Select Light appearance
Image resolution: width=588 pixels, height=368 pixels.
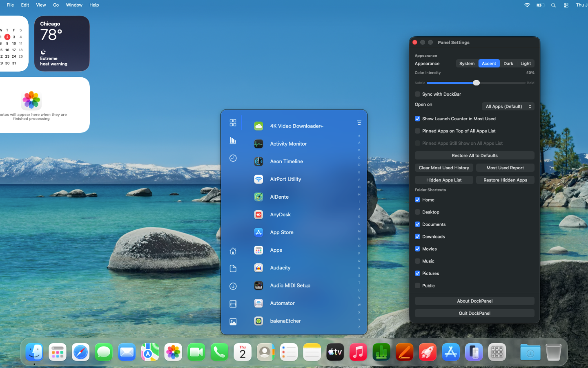(526, 63)
